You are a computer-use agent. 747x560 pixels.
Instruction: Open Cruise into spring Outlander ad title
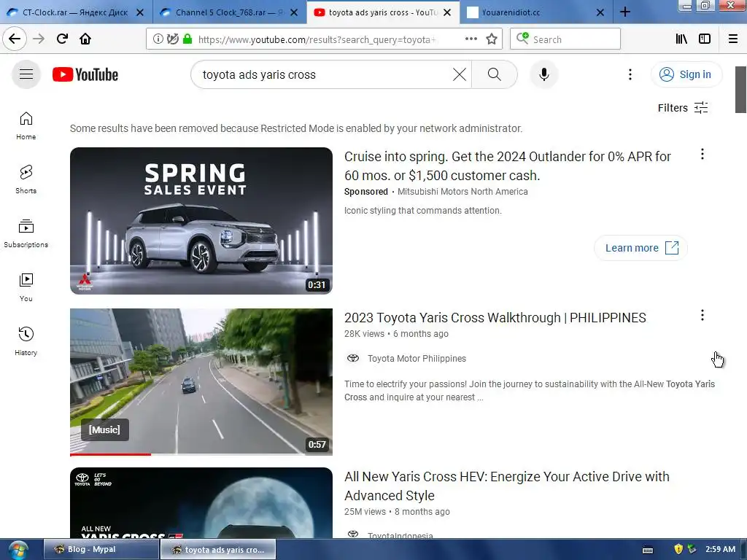tap(508, 166)
